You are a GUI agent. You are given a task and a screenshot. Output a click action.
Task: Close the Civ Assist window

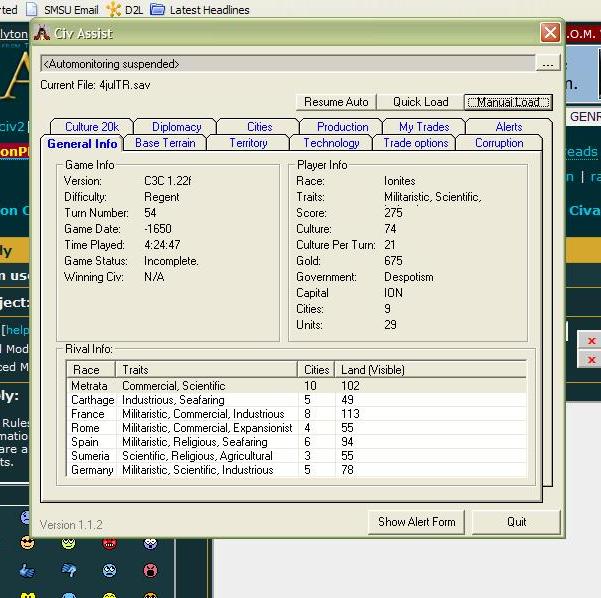(549, 33)
